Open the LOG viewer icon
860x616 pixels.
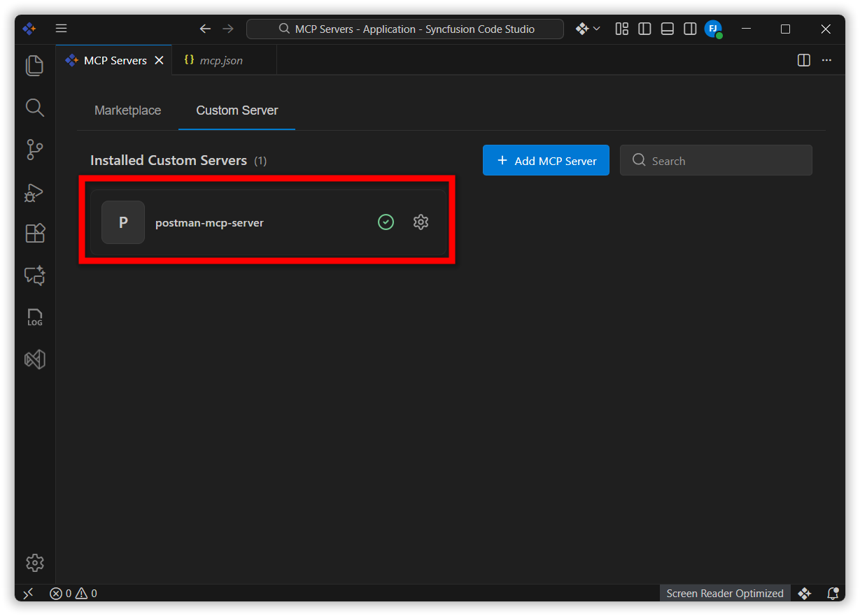[34, 317]
